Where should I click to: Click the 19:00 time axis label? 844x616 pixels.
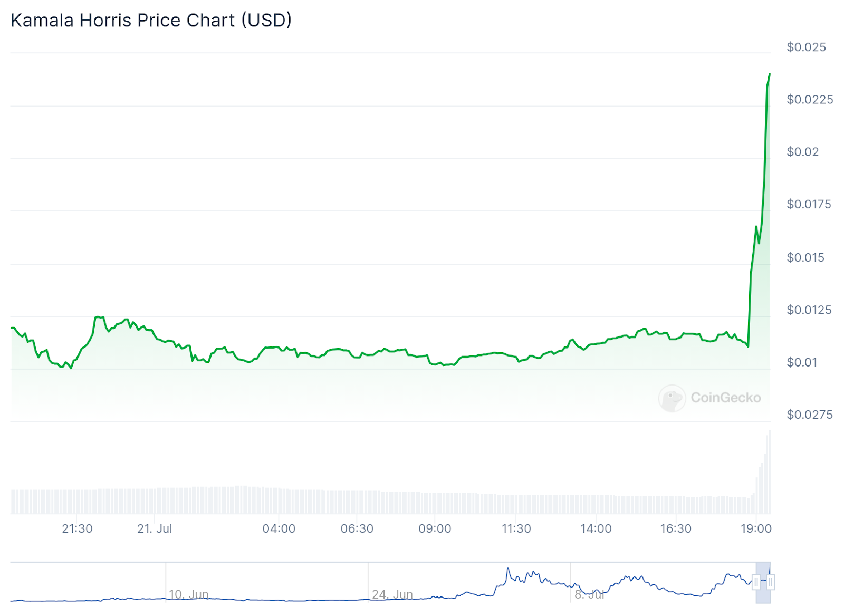756,528
